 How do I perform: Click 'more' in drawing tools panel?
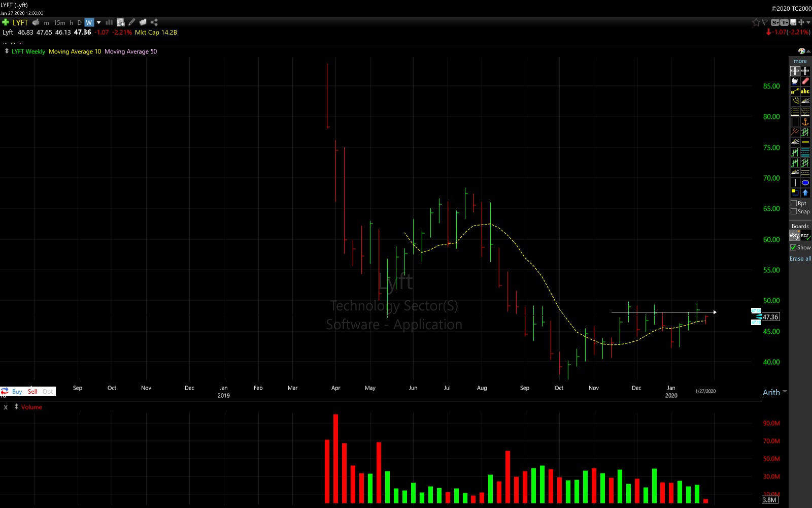[x=800, y=61]
